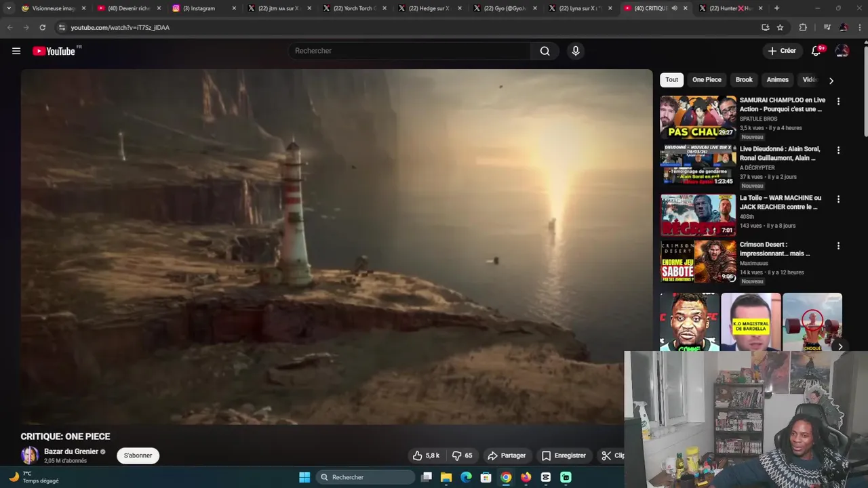868x488 pixels.
Task: Click the Partager share button
Action: coord(507,455)
